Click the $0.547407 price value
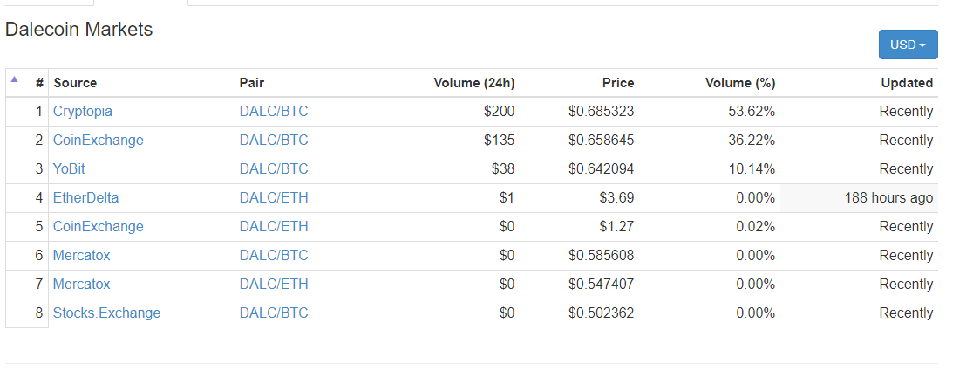The width and height of the screenshot is (980, 371). (x=602, y=284)
